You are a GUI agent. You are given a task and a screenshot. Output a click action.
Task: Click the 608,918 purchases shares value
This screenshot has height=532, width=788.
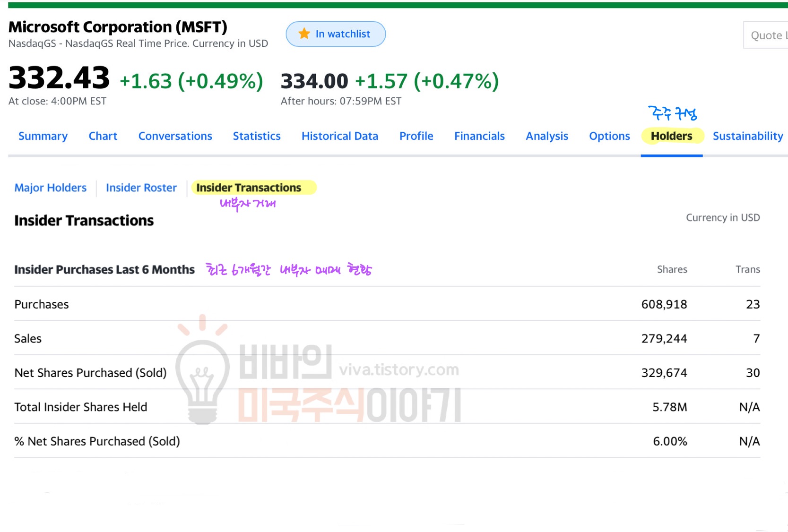click(x=664, y=304)
